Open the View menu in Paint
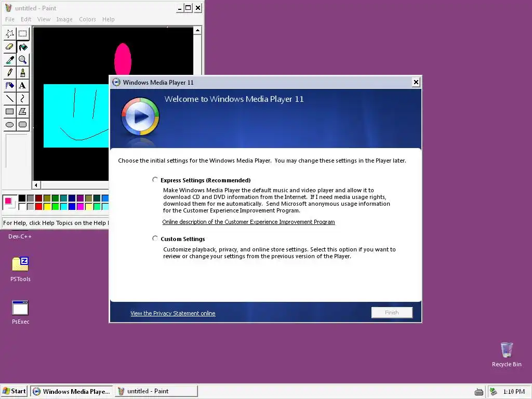532x399 pixels. tap(44, 19)
